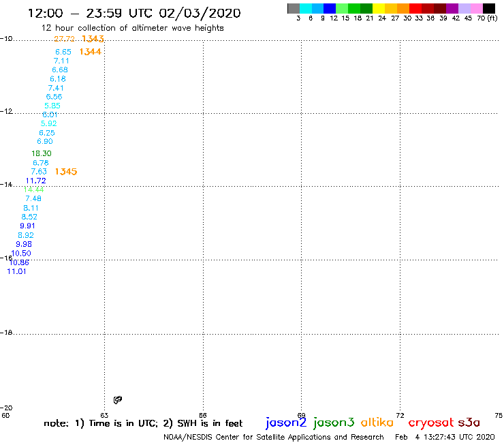Select the s3a satellite legend label
Screen dimensions: 504x443
(469, 422)
